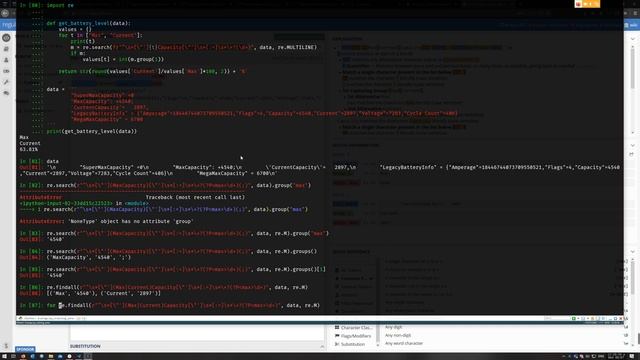Select Character Classes in quick reference
The width and height of the screenshot is (640, 360).
click(x=353, y=327)
